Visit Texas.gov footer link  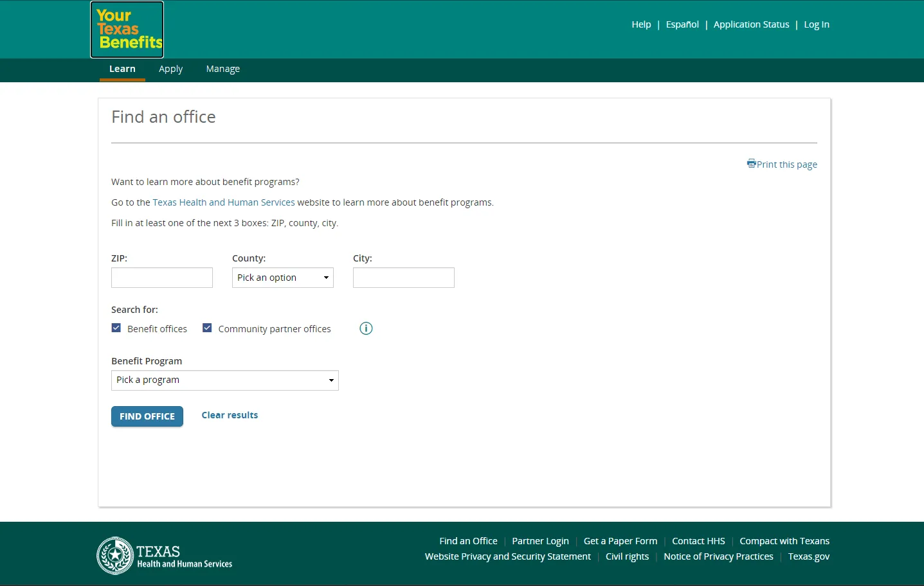pos(809,556)
